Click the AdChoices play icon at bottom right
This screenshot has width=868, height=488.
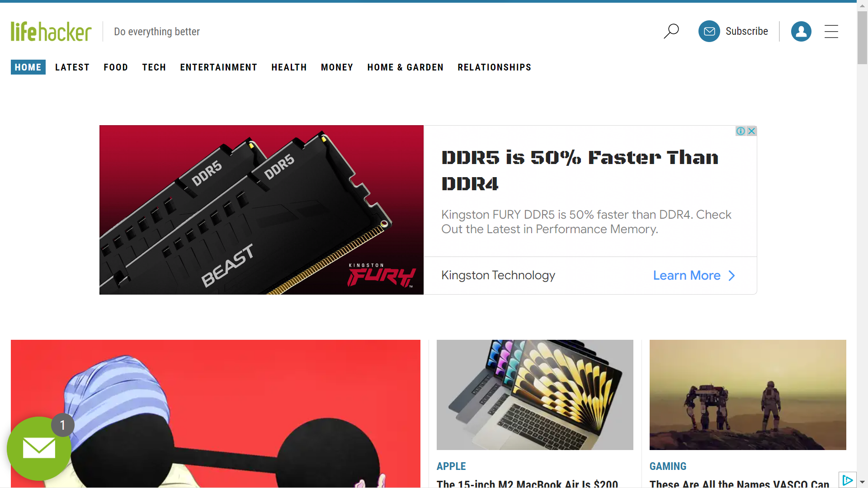pyautogui.click(x=847, y=480)
